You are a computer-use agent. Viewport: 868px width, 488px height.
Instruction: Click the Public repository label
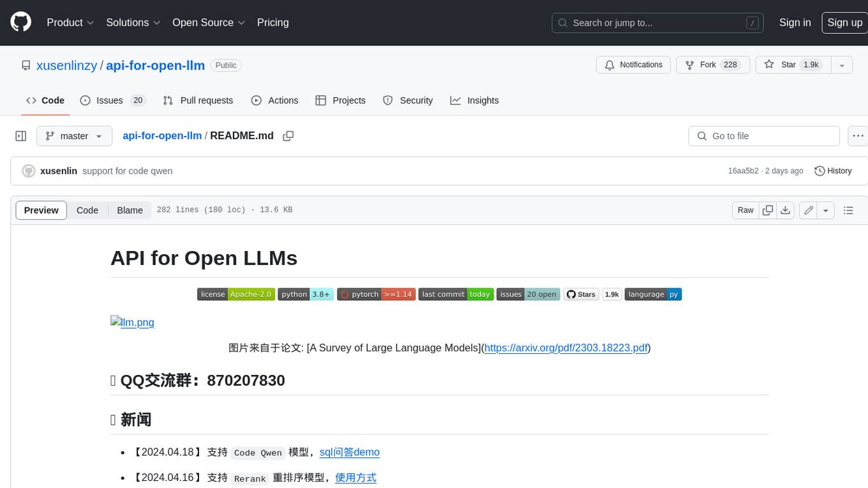point(226,65)
